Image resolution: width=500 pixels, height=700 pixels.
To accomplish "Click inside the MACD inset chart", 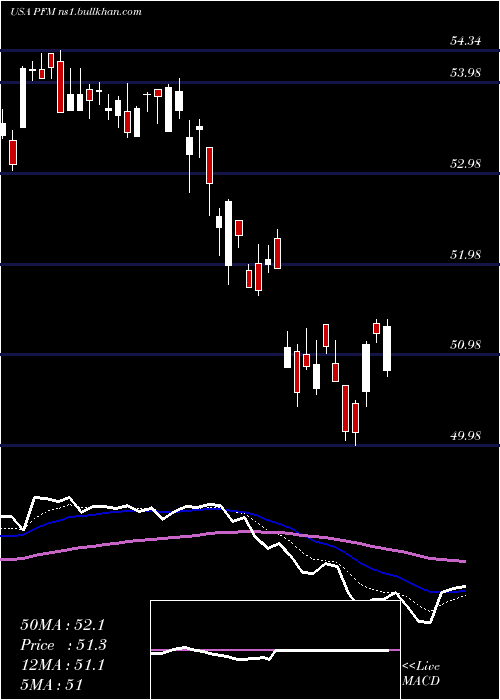I will pyautogui.click(x=275, y=650).
